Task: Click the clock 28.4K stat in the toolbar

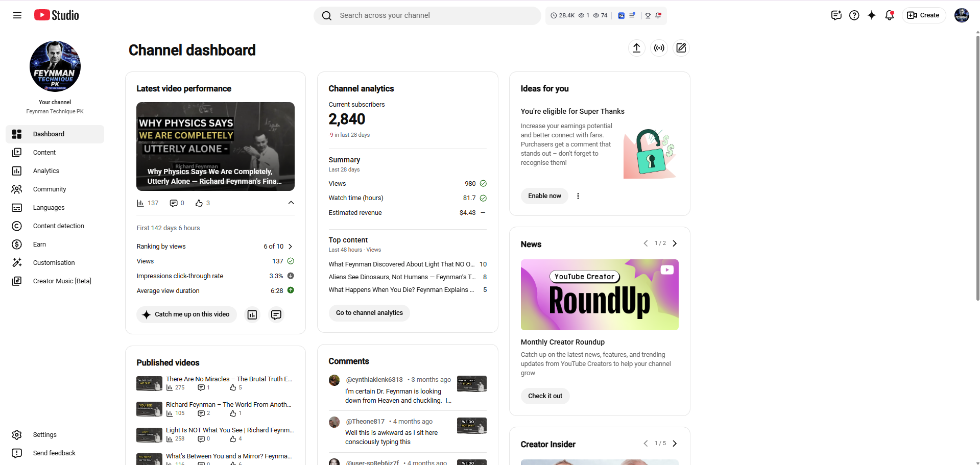Action: (562, 16)
